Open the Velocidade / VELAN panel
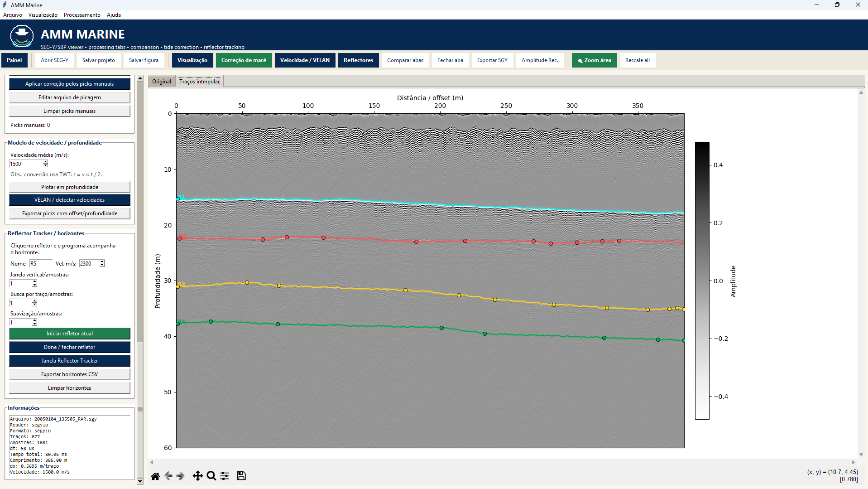This screenshot has width=868, height=489. [305, 60]
